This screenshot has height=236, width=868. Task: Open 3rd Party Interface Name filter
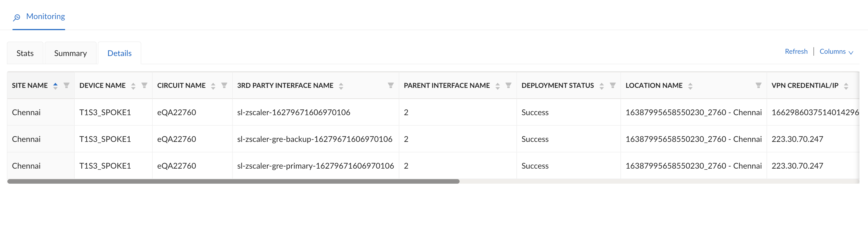point(391,86)
